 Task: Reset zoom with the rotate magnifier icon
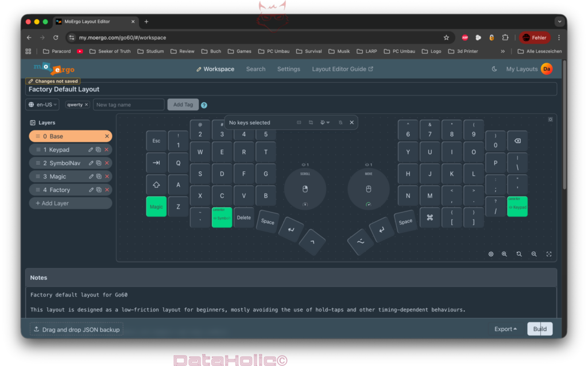coord(519,254)
